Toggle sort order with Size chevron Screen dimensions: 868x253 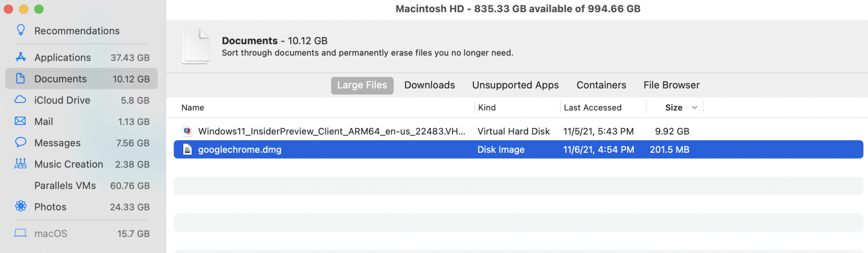694,108
